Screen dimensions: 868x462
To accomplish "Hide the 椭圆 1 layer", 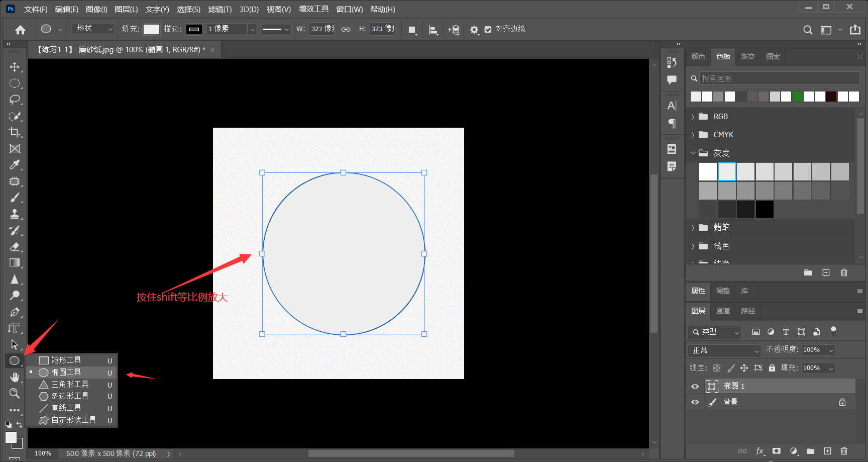I will [x=695, y=386].
